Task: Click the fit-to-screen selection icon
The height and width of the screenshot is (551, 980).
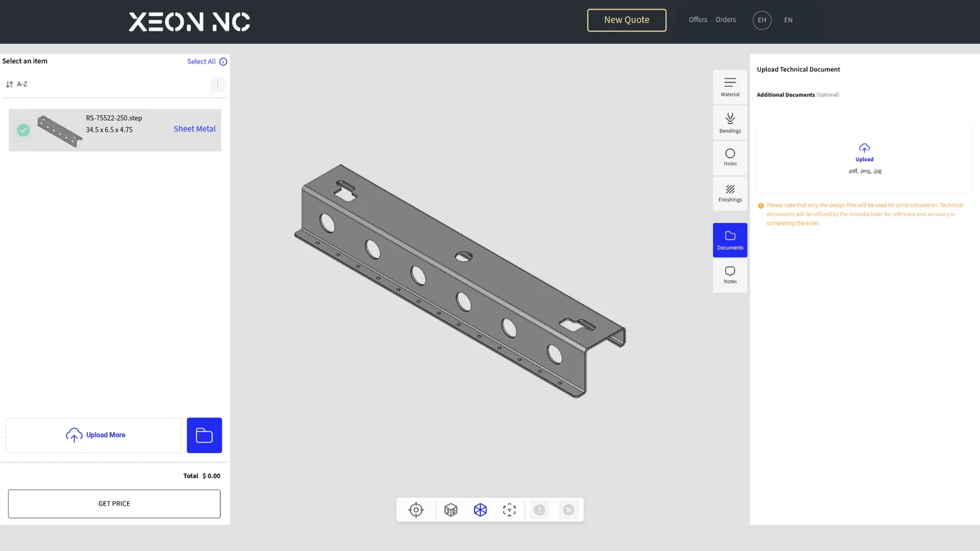Action: coord(510,510)
